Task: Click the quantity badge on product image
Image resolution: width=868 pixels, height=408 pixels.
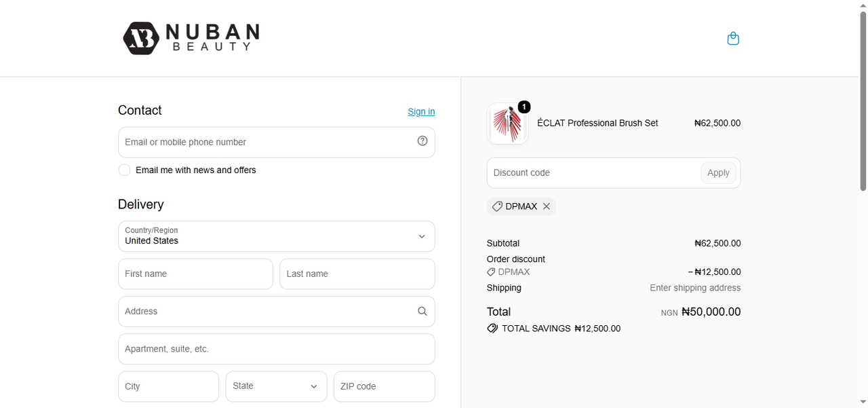Action: click(x=524, y=107)
